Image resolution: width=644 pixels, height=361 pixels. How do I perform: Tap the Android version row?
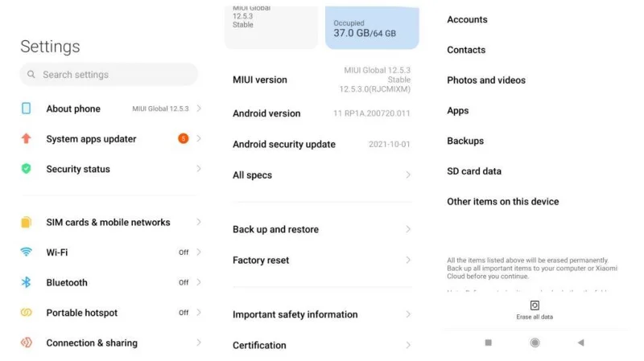tap(322, 113)
